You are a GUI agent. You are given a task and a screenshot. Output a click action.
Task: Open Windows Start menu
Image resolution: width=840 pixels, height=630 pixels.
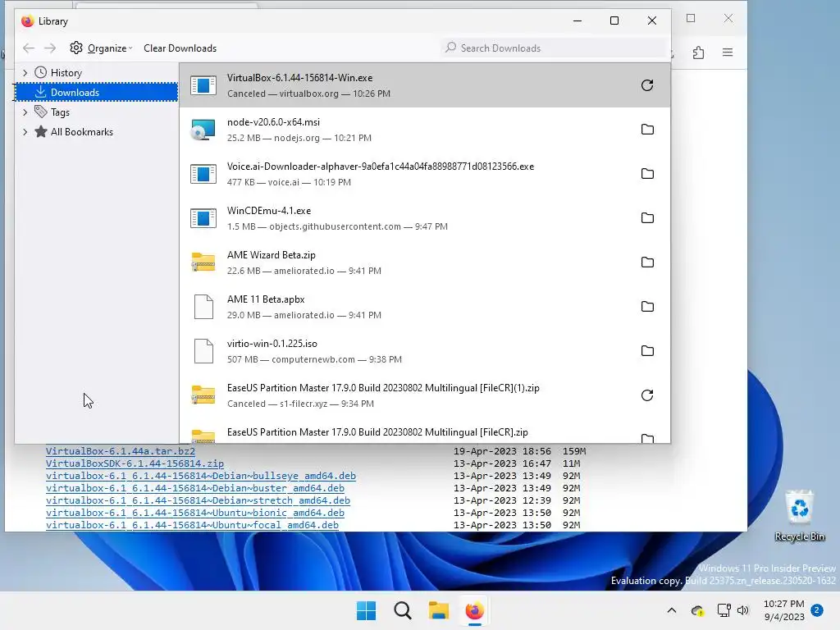[367, 610]
